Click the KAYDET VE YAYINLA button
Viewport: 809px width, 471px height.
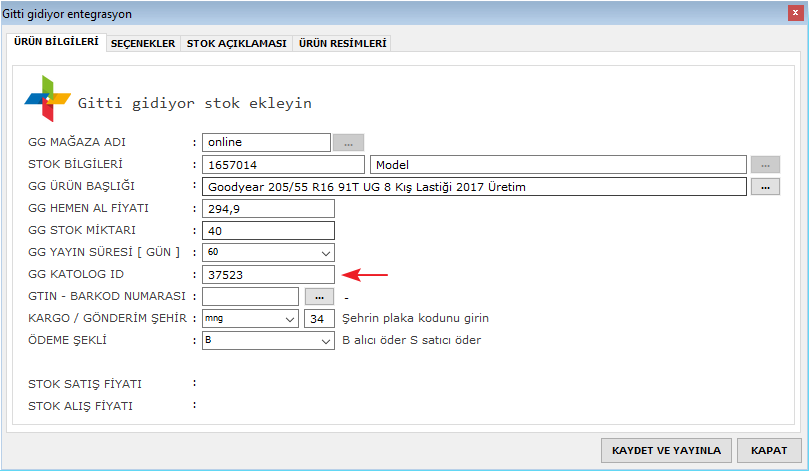[666, 450]
